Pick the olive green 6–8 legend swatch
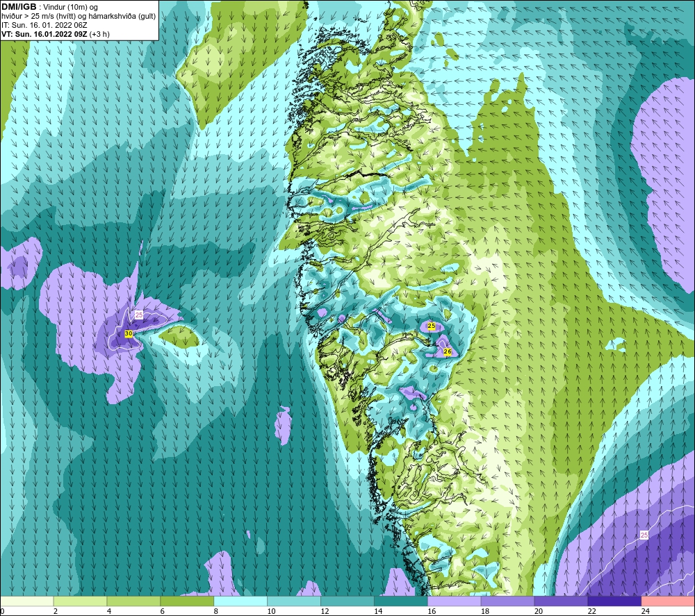 (x=187, y=601)
